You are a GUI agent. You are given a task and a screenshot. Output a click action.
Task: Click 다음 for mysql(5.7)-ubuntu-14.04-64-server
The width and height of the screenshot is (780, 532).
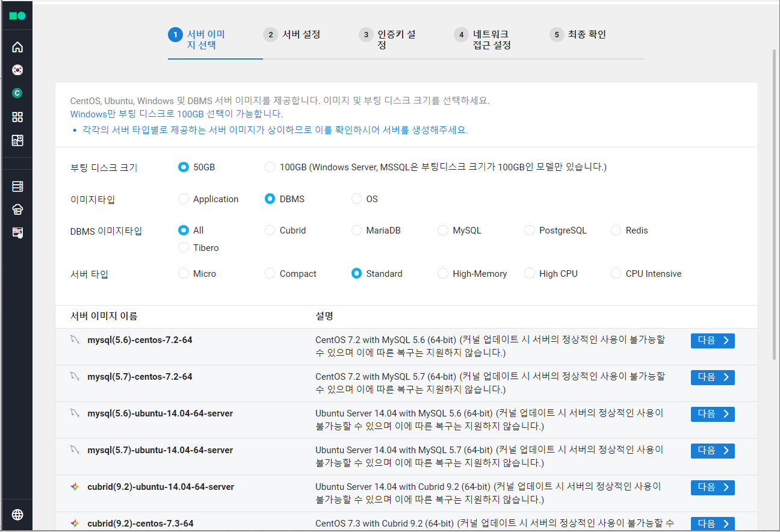[713, 451]
